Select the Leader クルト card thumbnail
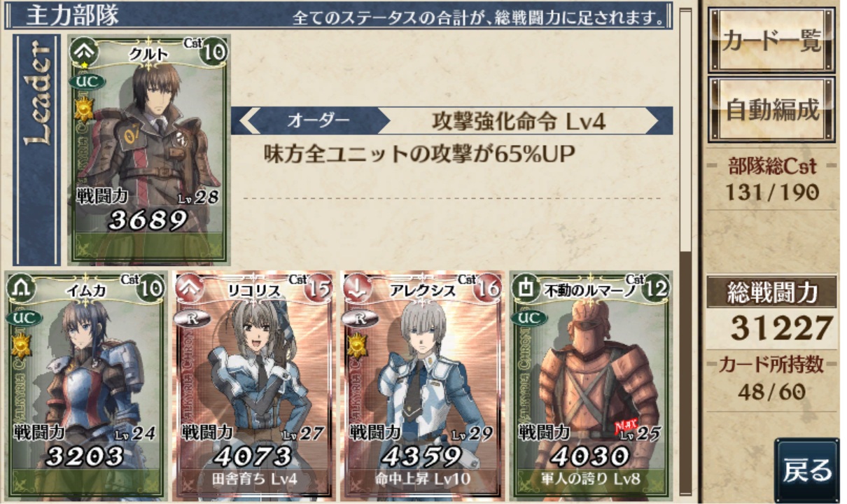The height and width of the screenshot is (504, 847). click(x=148, y=149)
